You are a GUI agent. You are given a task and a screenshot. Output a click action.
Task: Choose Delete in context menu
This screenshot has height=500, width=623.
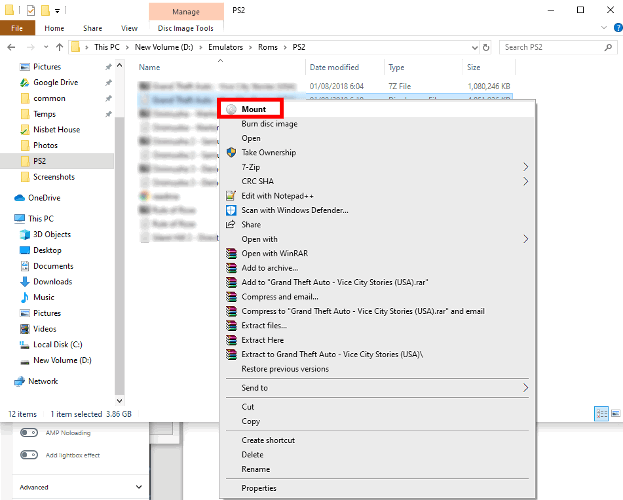point(252,455)
